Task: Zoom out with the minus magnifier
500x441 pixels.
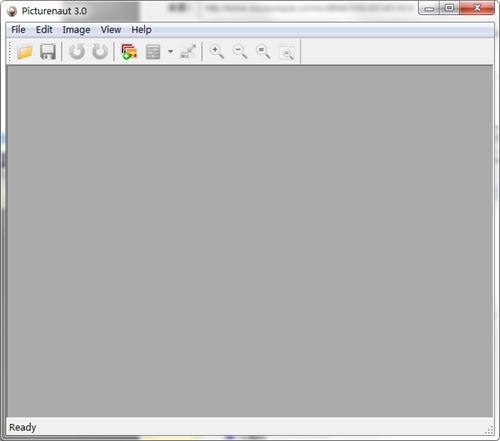Action: tap(240, 52)
